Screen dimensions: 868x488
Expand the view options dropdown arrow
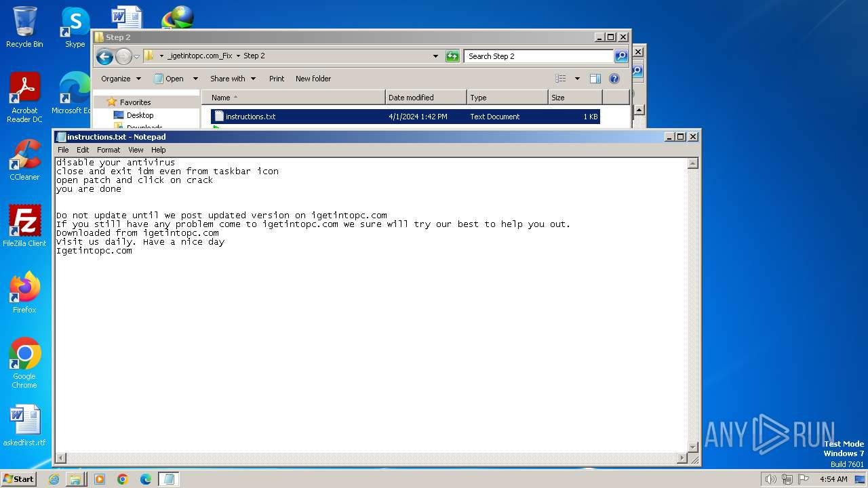point(577,79)
